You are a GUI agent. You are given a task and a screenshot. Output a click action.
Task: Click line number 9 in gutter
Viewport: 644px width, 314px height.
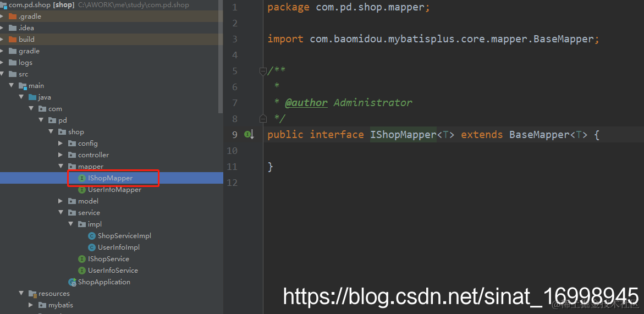coord(234,135)
